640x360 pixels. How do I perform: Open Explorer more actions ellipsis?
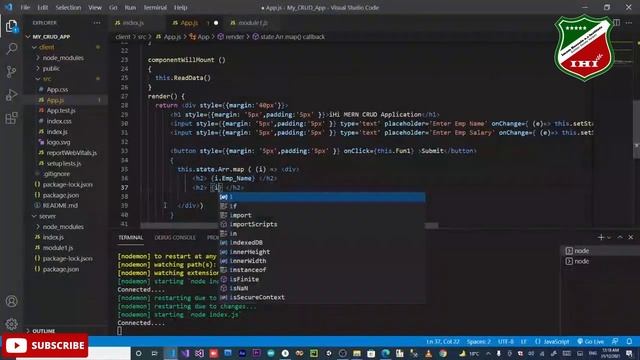(97, 23)
